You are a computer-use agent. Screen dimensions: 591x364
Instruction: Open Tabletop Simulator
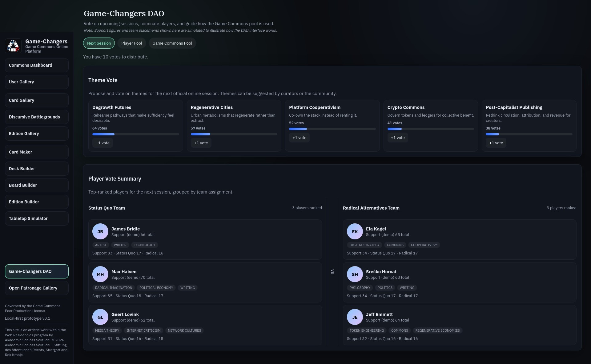pyautogui.click(x=37, y=218)
